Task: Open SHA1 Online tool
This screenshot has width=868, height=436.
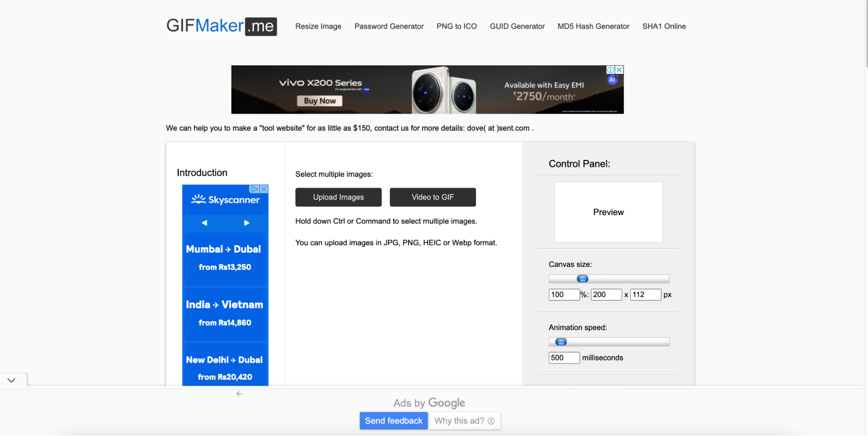Action: pyautogui.click(x=664, y=27)
